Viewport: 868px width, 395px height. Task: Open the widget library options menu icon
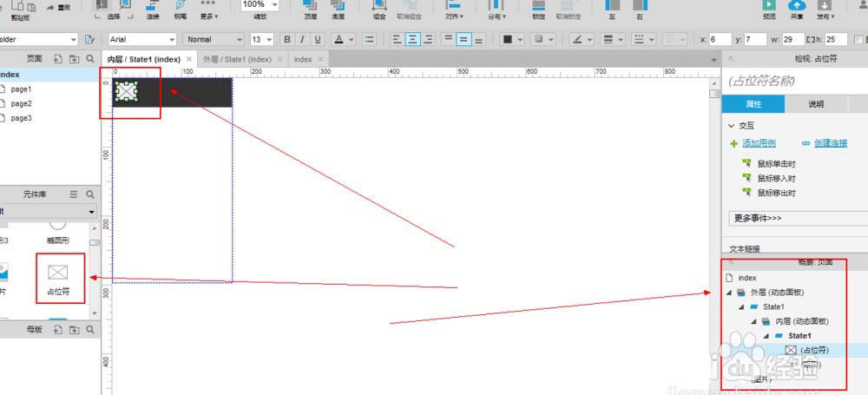click(74, 194)
